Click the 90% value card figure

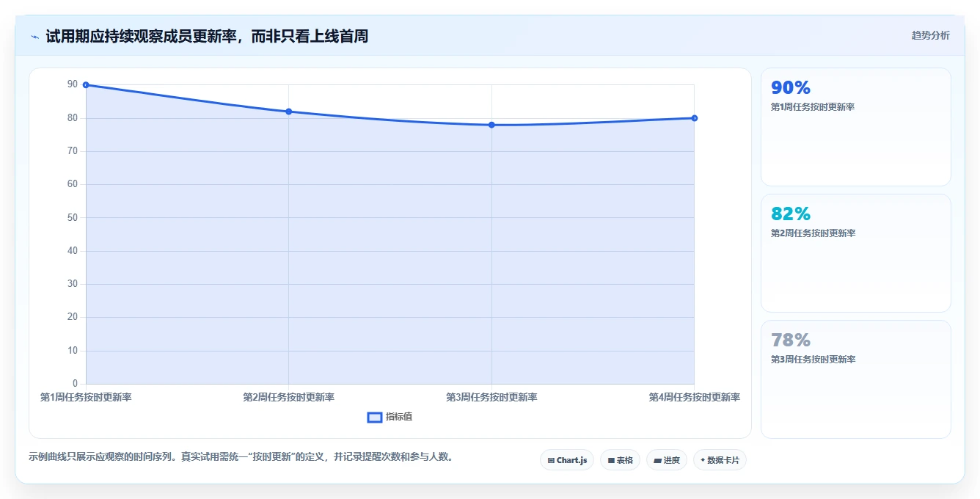point(791,88)
